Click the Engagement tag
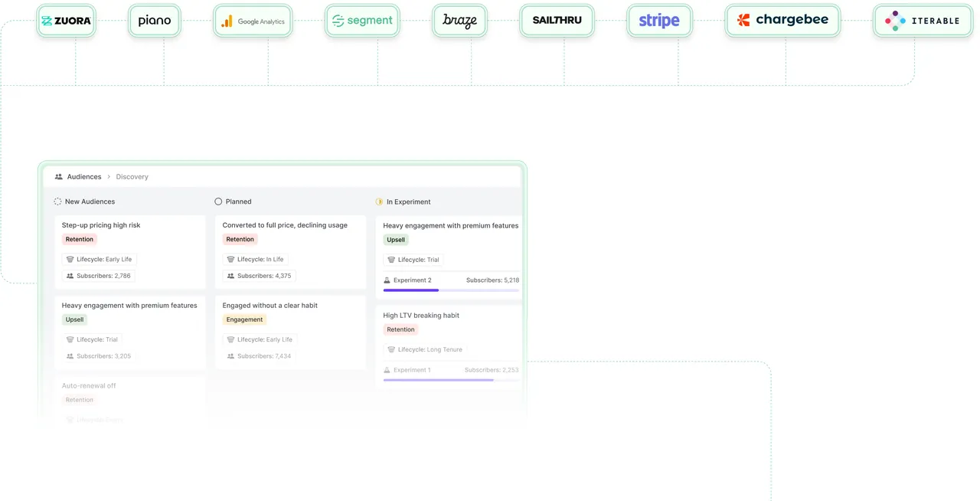 (245, 320)
